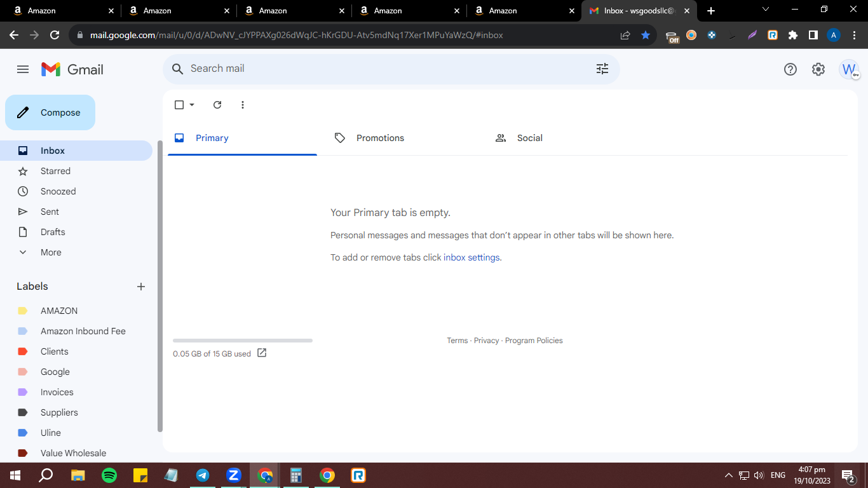The height and width of the screenshot is (488, 868).
Task: Refresh the inbox
Action: click(x=217, y=105)
